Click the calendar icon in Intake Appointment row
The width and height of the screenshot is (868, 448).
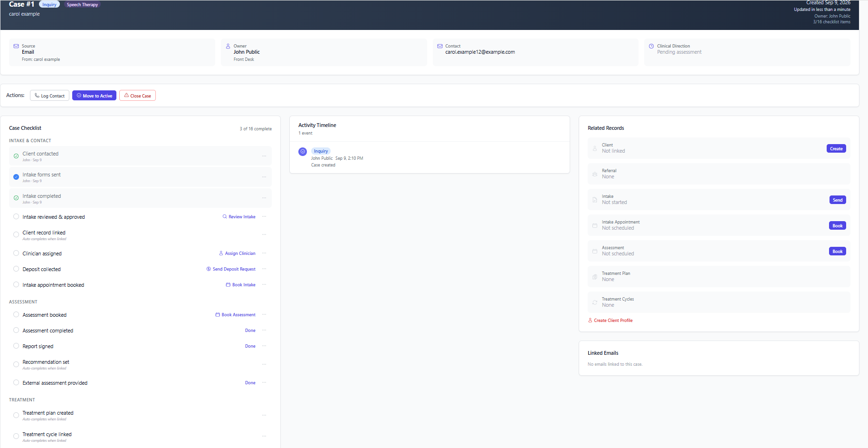click(595, 225)
